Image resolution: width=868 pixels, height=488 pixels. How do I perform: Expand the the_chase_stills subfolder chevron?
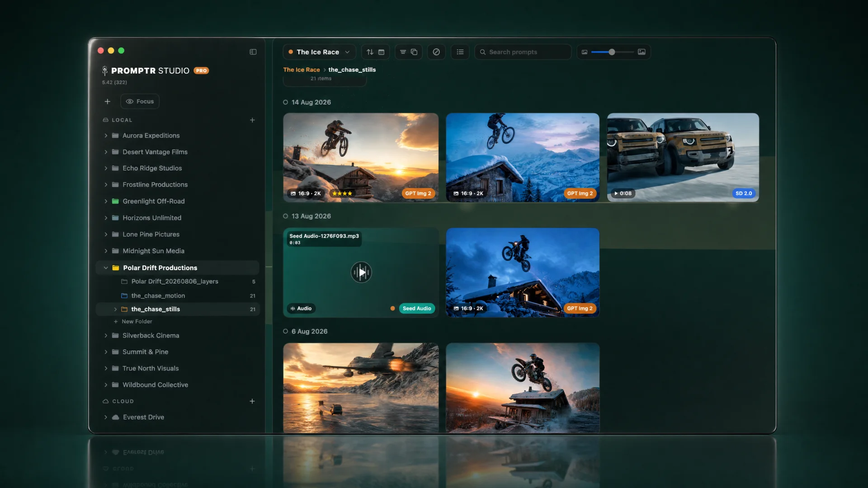point(115,310)
